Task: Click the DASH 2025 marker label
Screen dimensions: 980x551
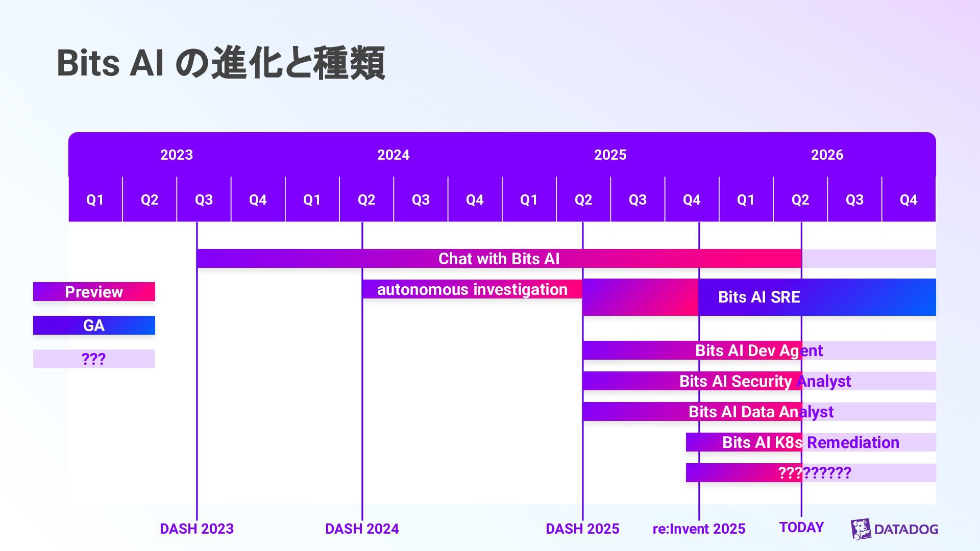Action: point(582,529)
